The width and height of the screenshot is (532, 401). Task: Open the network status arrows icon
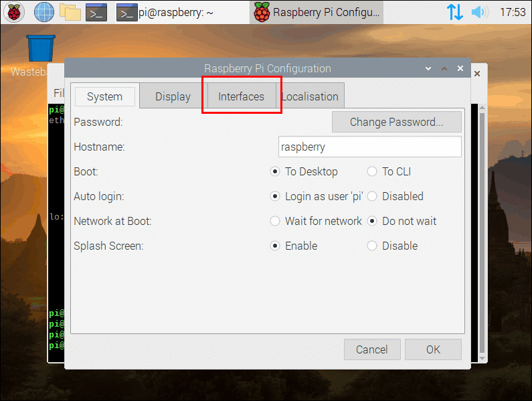[x=454, y=12]
